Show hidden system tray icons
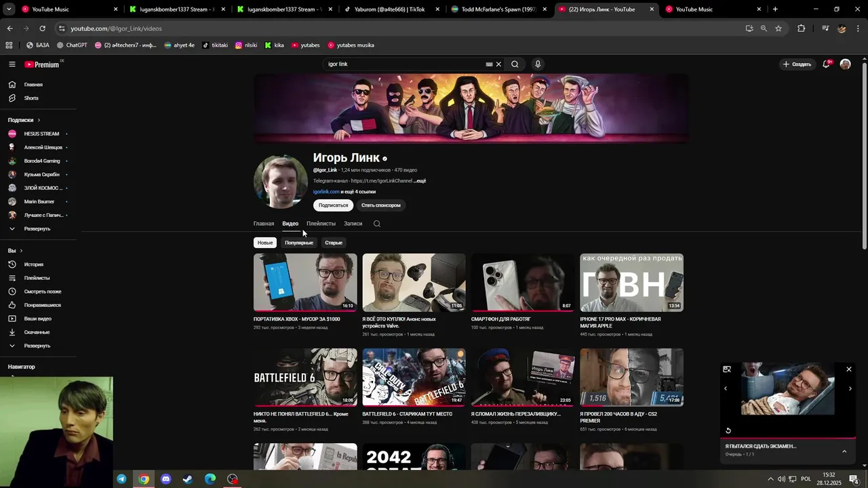Screen dimensions: 868x488 [770, 479]
